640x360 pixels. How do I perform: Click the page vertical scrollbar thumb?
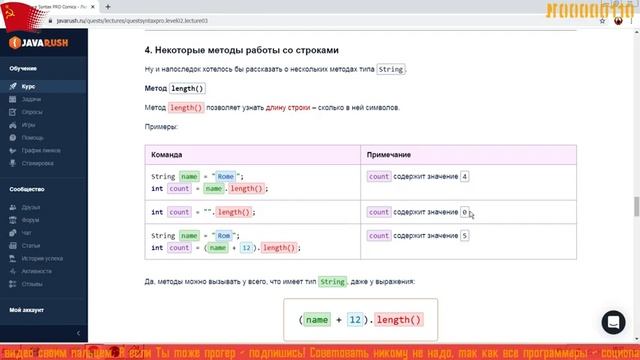coord(636,207)
